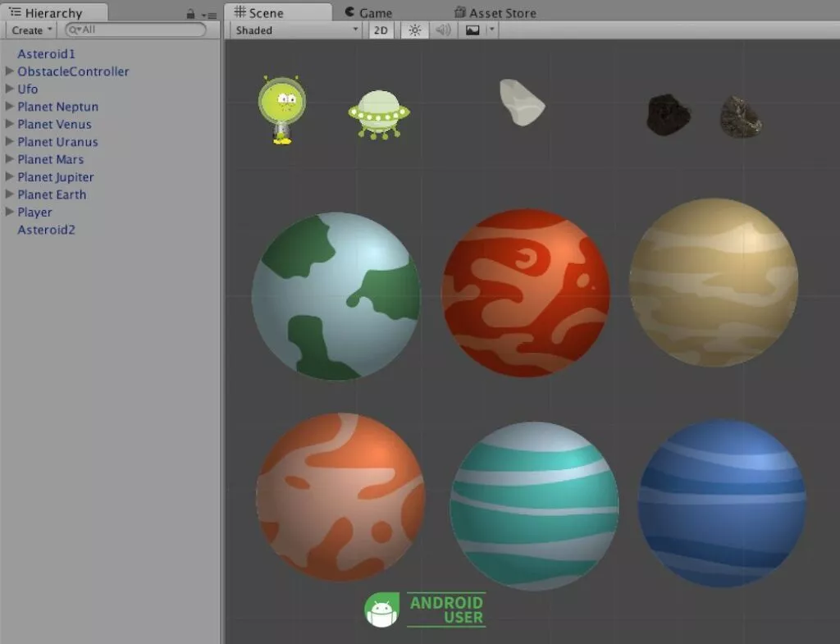Select the red swirled planet
Viewport: 840px width, 644px height.
[525, 293]
